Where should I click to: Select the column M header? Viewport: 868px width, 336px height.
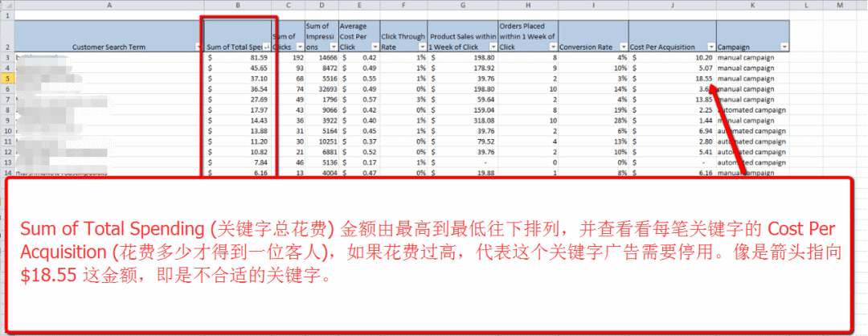click(x=840, y=5)
